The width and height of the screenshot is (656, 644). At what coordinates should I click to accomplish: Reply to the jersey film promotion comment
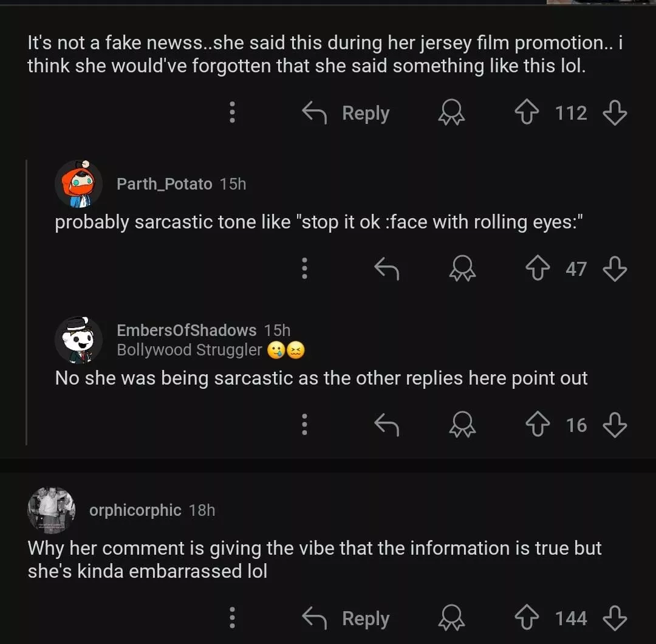(346, 113)
